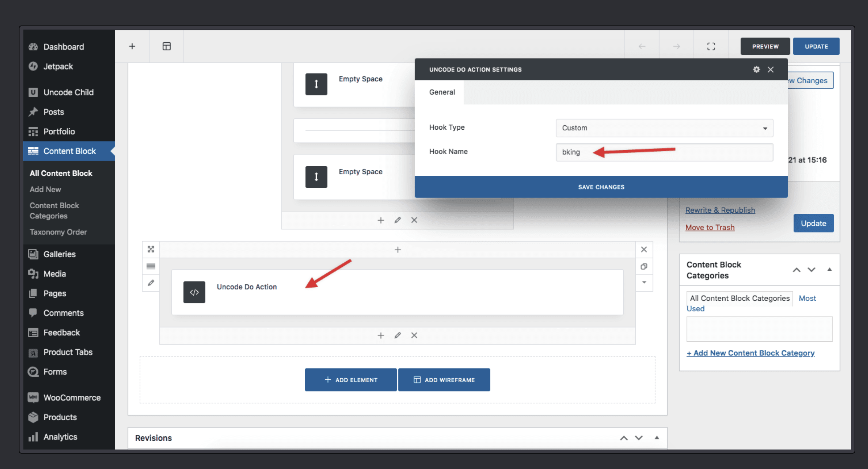The image size is (868, 469).
Task: Click Rewrite & Republish link
Action: [x=720, y=210]
